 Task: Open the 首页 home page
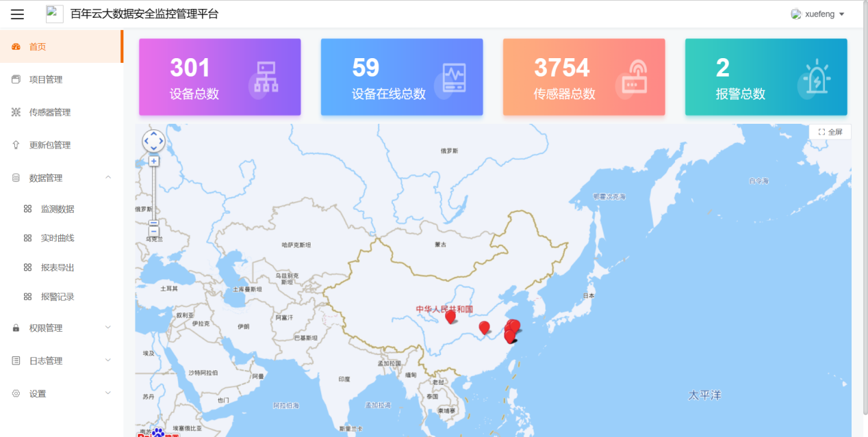pos(61,47)
